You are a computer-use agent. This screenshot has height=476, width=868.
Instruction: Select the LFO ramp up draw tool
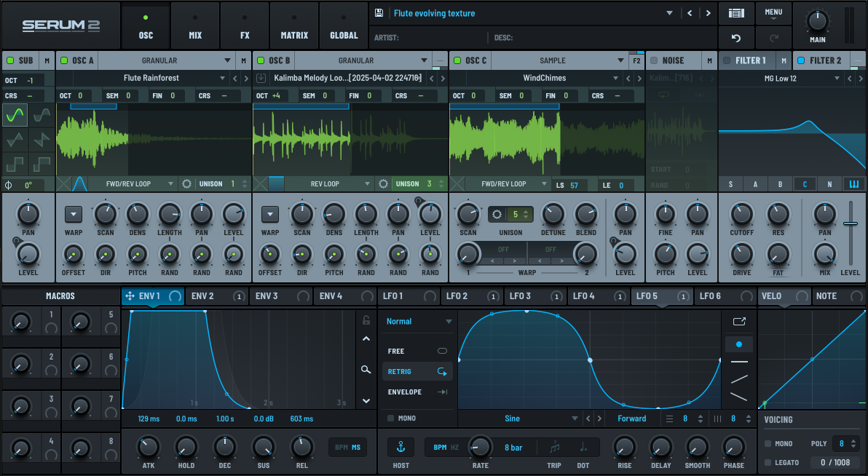[739, 379]
